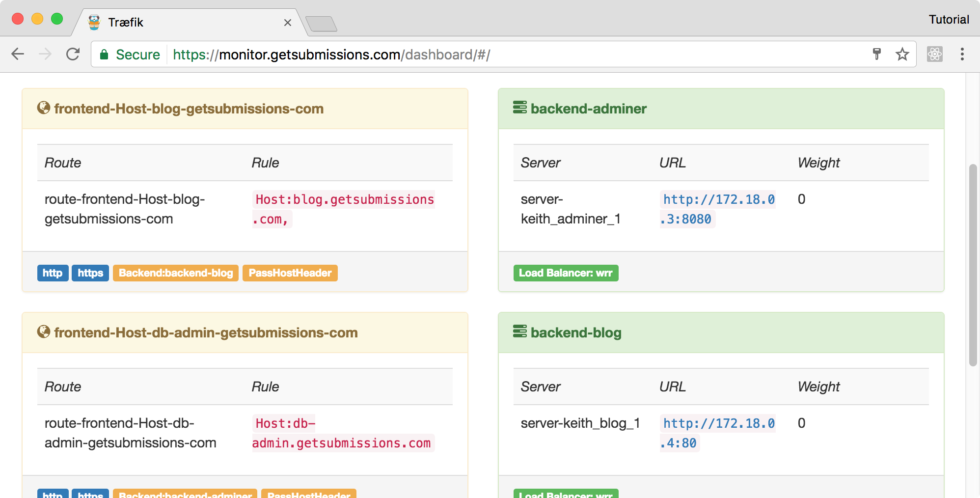Bookmark page with the star icon
The width and height of the screenshot is (980, 498).
click(902, 54)
